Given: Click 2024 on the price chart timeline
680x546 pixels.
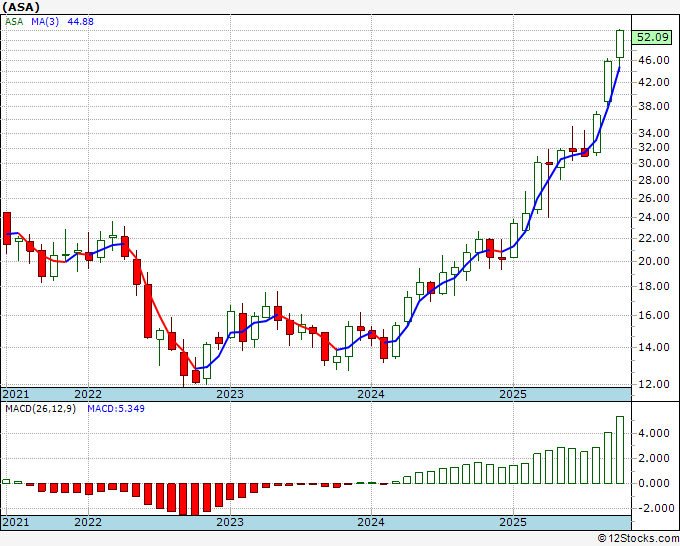Looking at the screenshot, I should click(371, 394).
